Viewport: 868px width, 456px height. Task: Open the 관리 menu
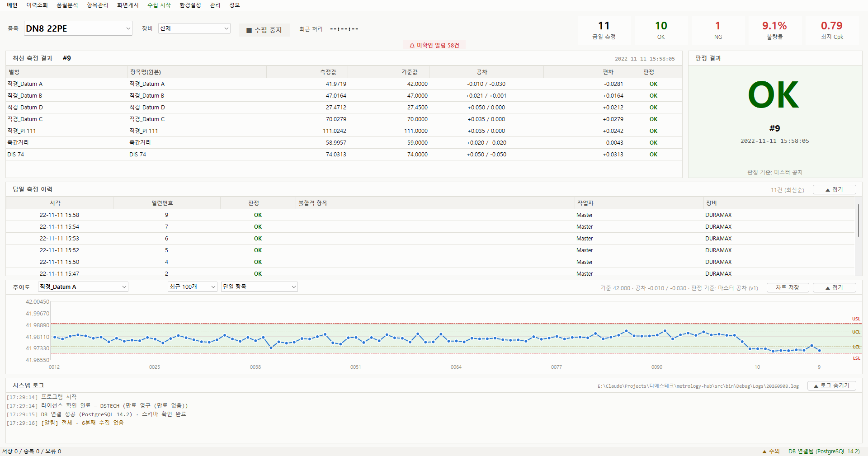click(x=215, y=5)
